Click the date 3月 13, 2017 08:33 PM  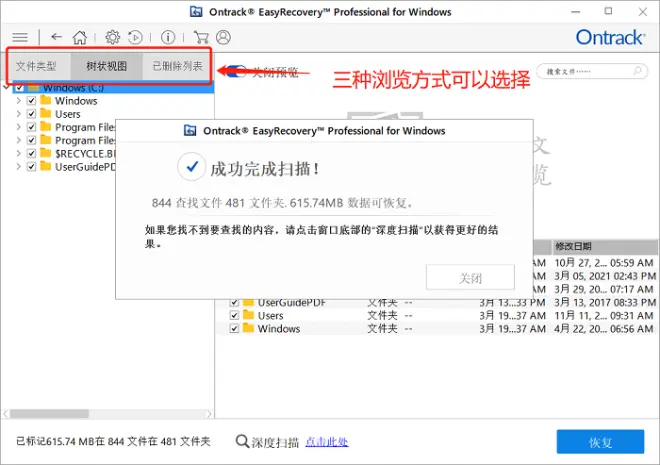pyautogui.click(x=605, y=302)
